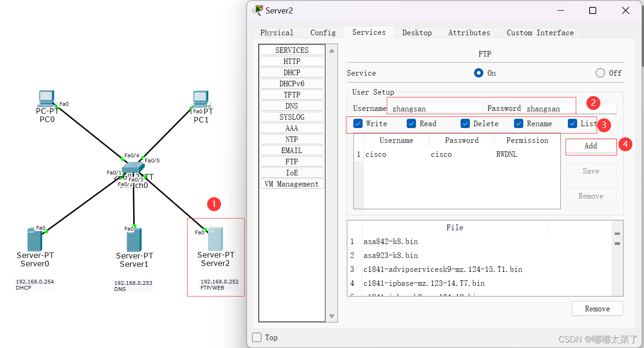644x348 pixels.
Task: Click the 192.168.0.253 DNS label
Action: click(133, 286)
